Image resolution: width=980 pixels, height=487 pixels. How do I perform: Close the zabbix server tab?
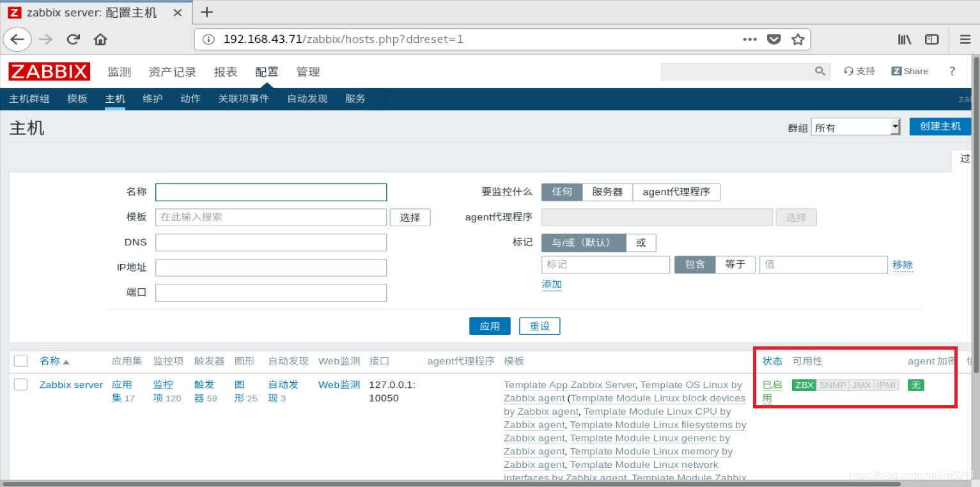click(x=178, y=13)
